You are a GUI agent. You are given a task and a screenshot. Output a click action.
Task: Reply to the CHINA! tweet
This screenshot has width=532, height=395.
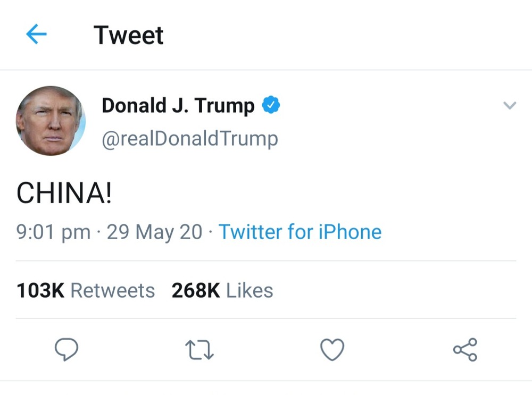click(66, 350)
